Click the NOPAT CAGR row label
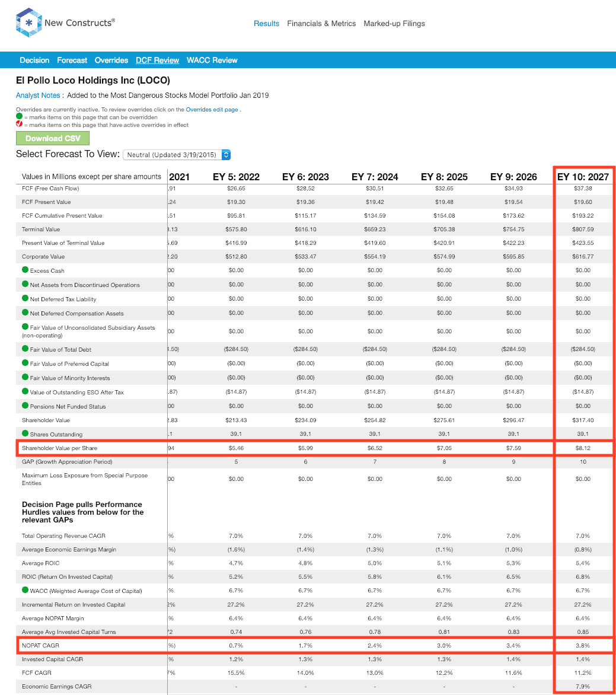 tap(40, 645)
